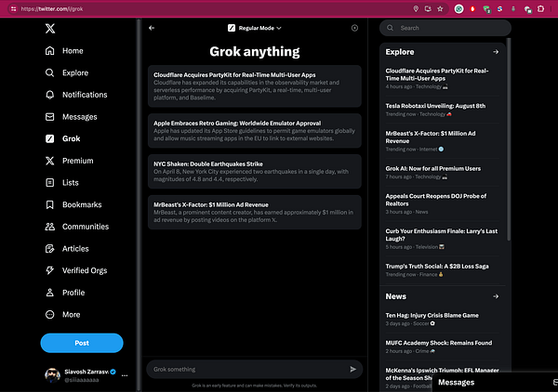Open Curb Your Enthusiasm Finale trend
Viewport: 558px width, 392px height.
(443, 239)
